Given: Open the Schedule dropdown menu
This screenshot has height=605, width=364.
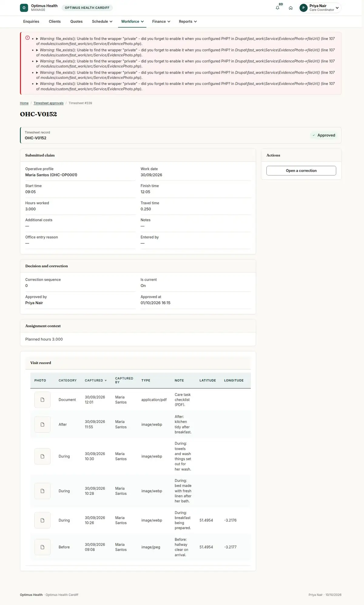Looking at the screenshot, I should [x=102, y=22].
